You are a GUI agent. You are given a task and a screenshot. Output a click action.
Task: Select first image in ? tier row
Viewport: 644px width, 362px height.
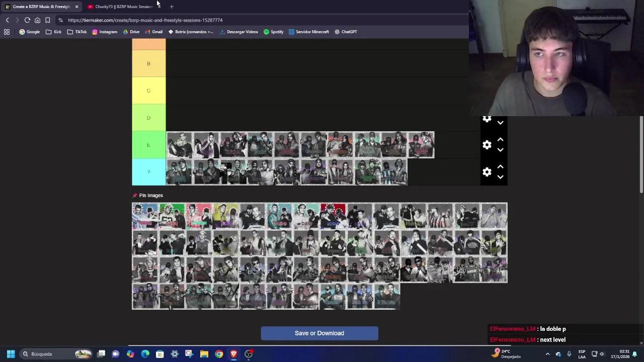click(179, 172)
